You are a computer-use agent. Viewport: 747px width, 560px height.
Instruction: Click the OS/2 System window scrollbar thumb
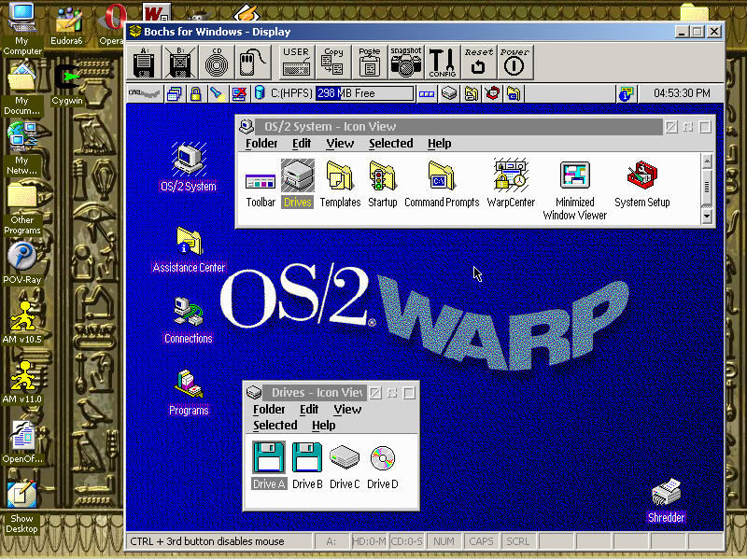tap(707, 186)
